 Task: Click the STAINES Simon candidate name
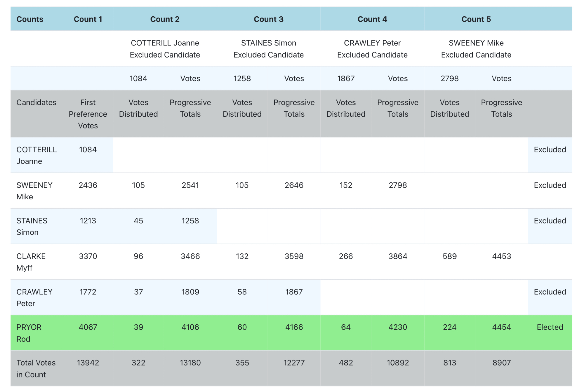coord(32,227)
